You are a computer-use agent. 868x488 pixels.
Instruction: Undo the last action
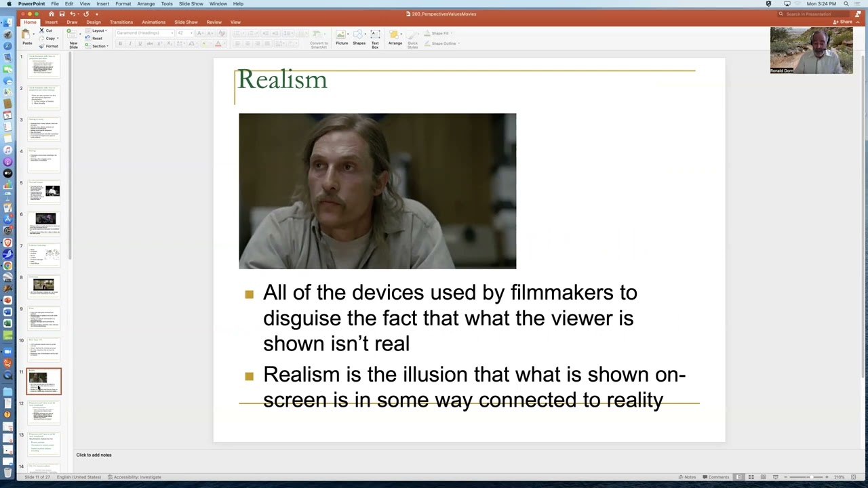[x=73, y=14]
